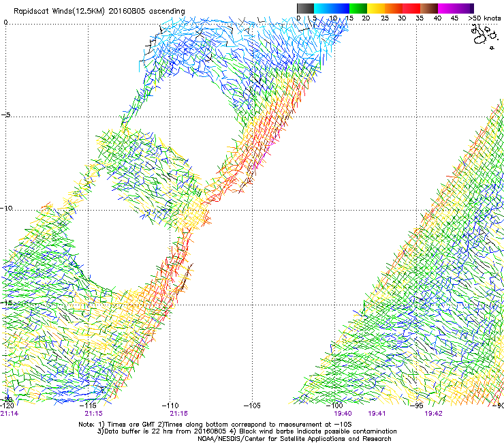Click the '19:42' overpass time label
The image size is (504, 443).
(x=433, y=414)
